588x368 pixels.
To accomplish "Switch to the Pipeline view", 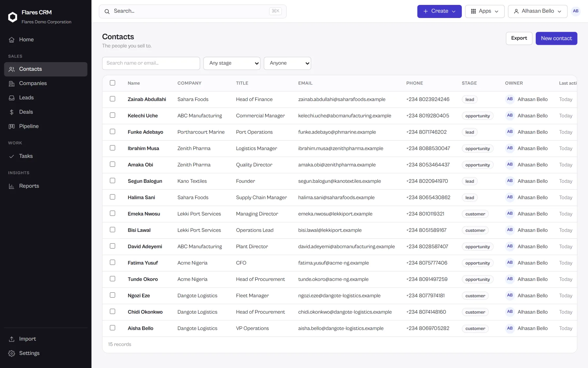I will (x=46, y=126).
